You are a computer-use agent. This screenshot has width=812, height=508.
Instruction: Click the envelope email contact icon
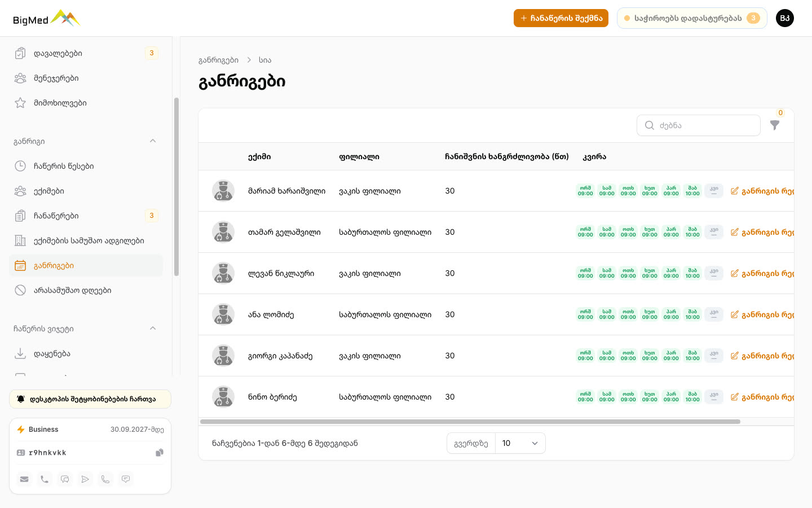(x=24, y=479)
